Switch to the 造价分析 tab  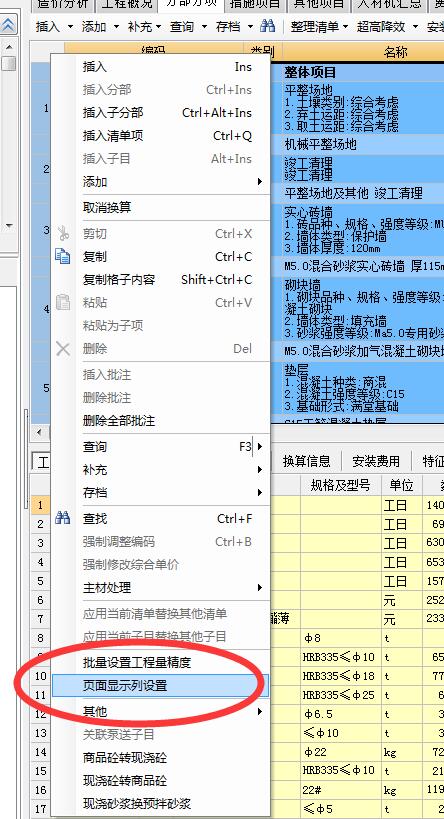point(62,4)
